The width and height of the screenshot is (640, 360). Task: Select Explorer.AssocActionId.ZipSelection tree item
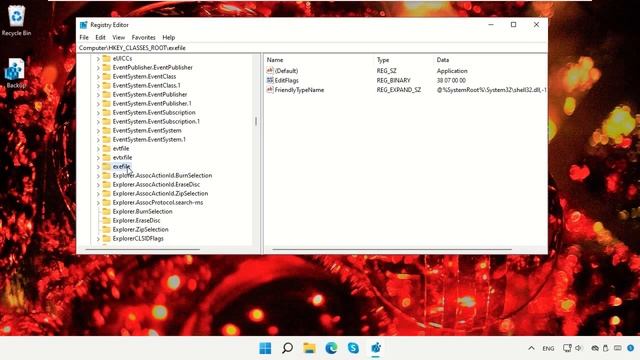[x=160, y=193]
